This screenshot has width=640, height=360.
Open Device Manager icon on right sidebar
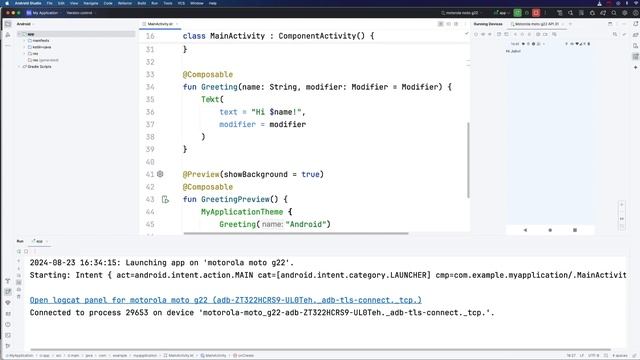[636, 46]
